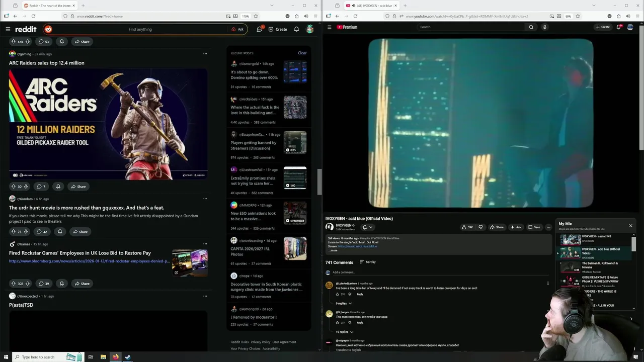Clear Reddit recent posts list
The height and width of the screenshot is (362, 644).
point(302,53)
